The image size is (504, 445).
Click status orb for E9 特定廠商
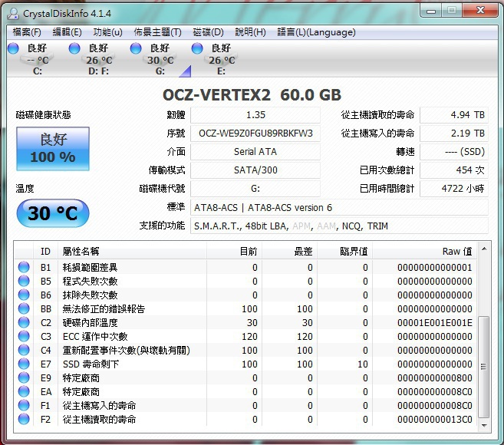(x=24, y=377)
